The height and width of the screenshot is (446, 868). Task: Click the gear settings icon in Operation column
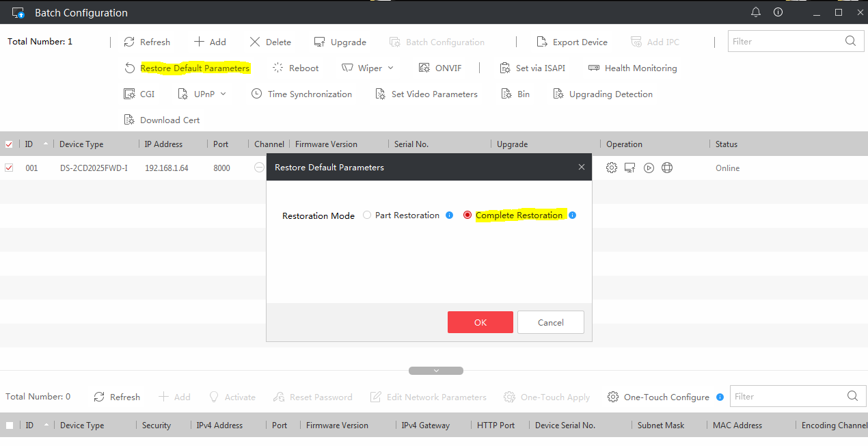[612, 168]
